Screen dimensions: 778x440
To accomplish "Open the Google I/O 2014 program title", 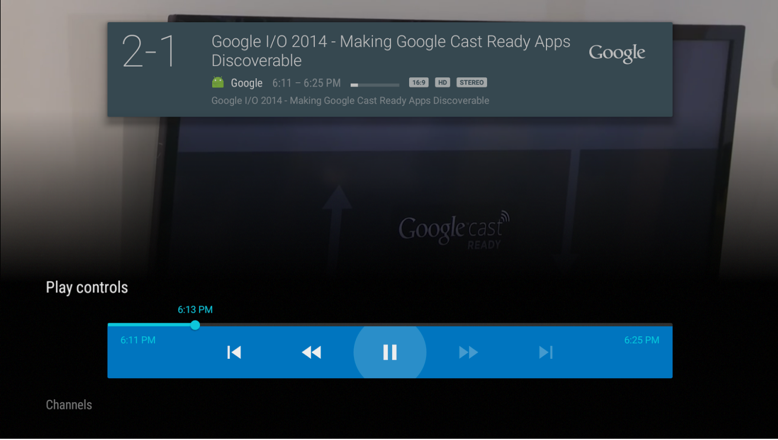I will 390,51.
